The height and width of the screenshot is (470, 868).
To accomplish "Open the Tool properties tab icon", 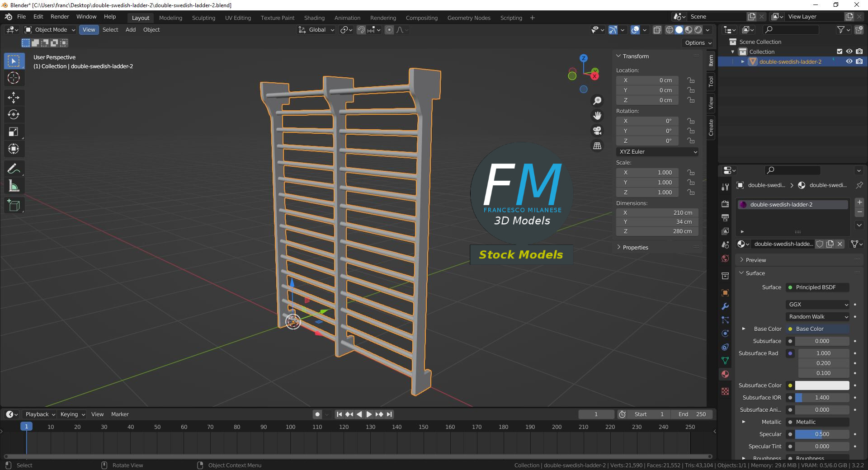I will pyautogui.click(x=725, y=187).
